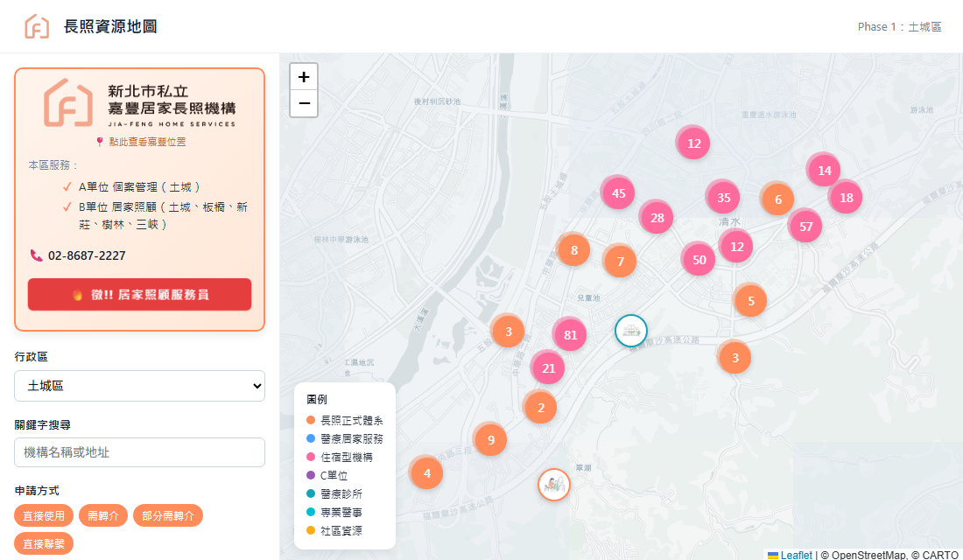Open the orange cluster marker numbered 2

click(540, 407)
